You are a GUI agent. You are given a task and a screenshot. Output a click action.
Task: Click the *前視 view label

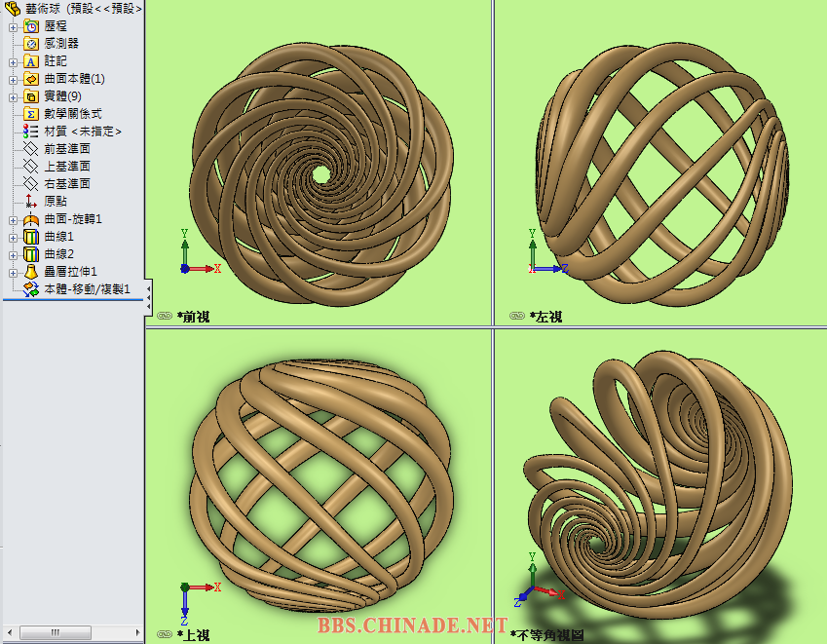pos(193,317)
